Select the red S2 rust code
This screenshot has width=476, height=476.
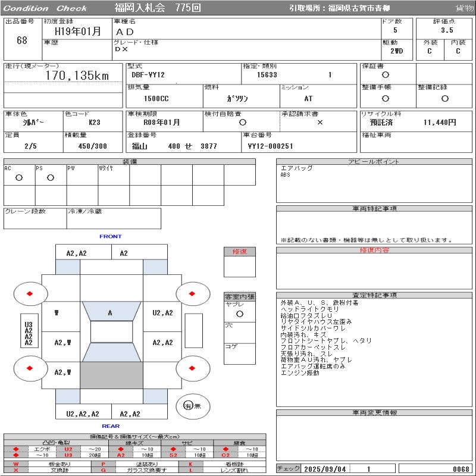(x=173, y=455)
